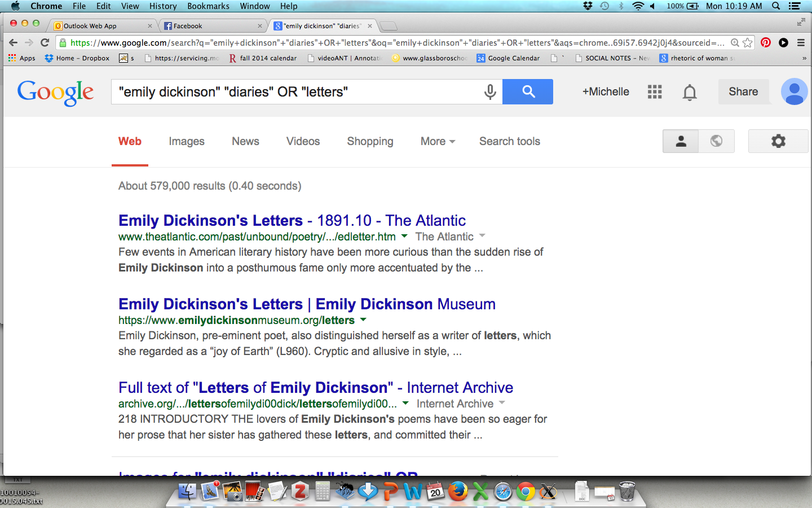Click the Time Machine icon in menu bar
Image resolution: width=812 pixels, height=508 pixels.
[x=604, y=6]
